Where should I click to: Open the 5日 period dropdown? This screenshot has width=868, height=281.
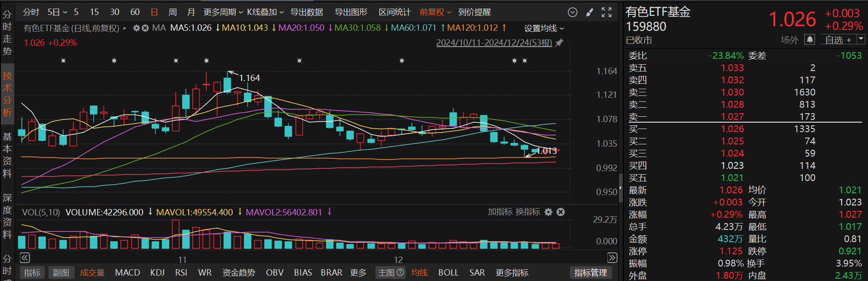point(57,12)
